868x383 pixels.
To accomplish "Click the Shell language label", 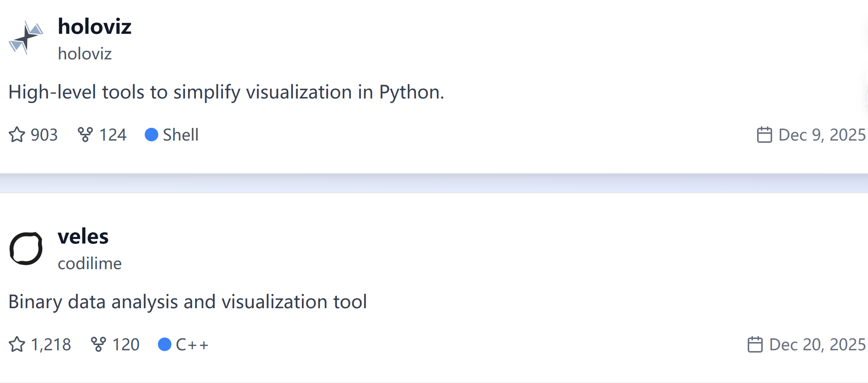I will 180,135.
